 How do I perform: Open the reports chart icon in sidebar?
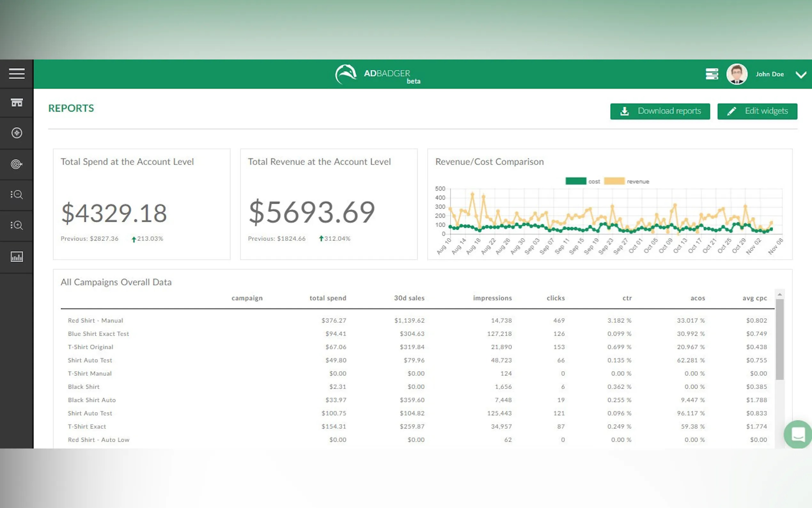pyautogui.click(x=16, y=257)
